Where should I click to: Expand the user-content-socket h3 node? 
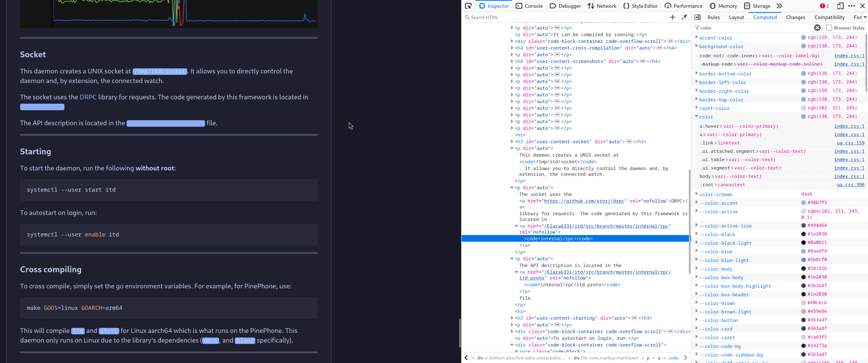point(512,142)
